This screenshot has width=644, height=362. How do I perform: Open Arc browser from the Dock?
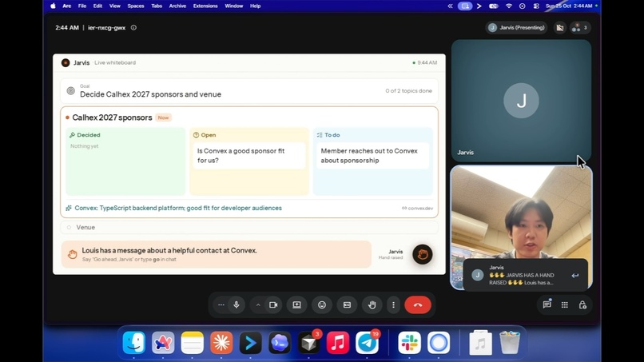click(x=163, y=342)
